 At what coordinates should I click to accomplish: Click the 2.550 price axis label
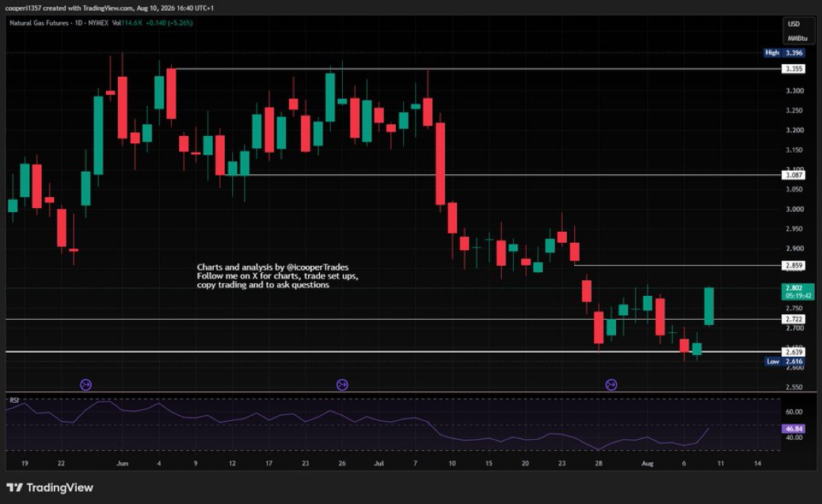click(794, 387)
